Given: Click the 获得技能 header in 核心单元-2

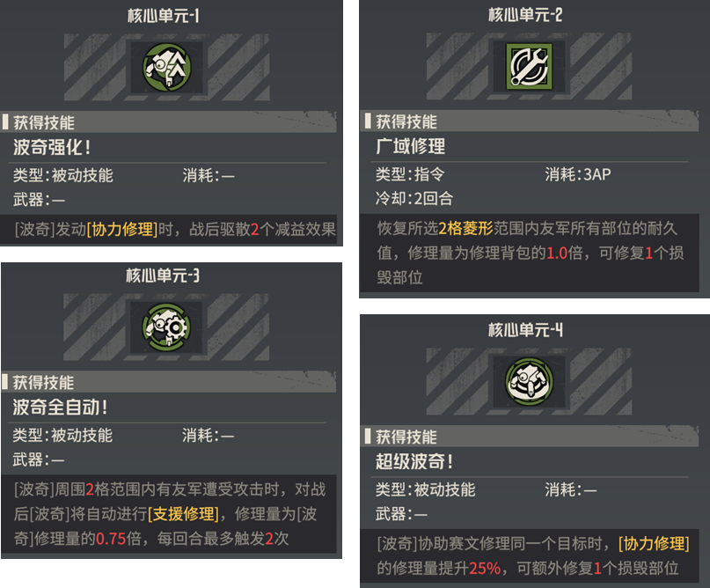Looking at the screenshot, I should 406,121.
